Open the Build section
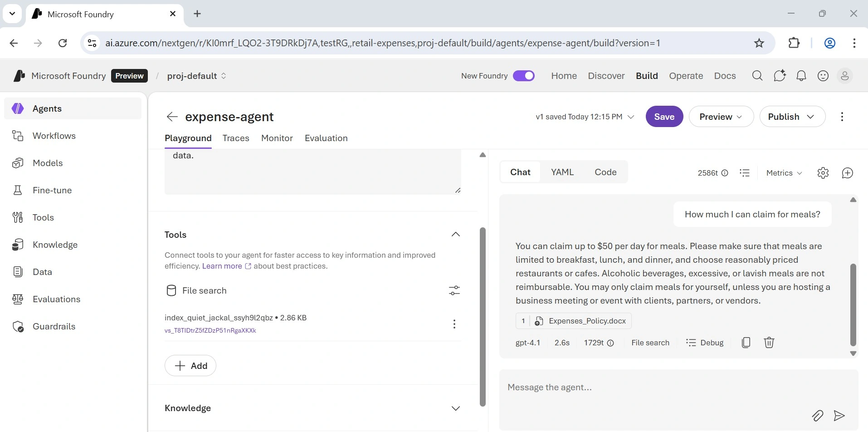This screenshot has height=432, width=868. point(647,76)
